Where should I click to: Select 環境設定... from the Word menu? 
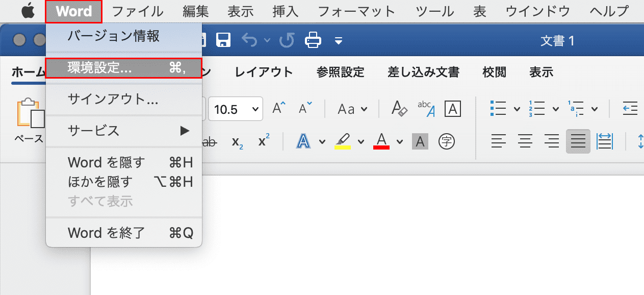[x=124, y=68]
